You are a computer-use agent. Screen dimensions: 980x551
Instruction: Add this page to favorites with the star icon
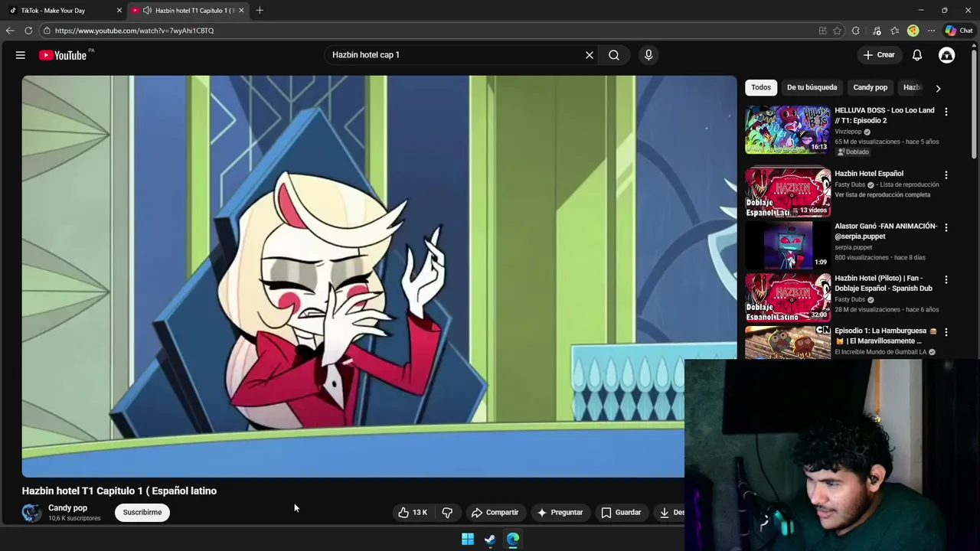(837, 31)
